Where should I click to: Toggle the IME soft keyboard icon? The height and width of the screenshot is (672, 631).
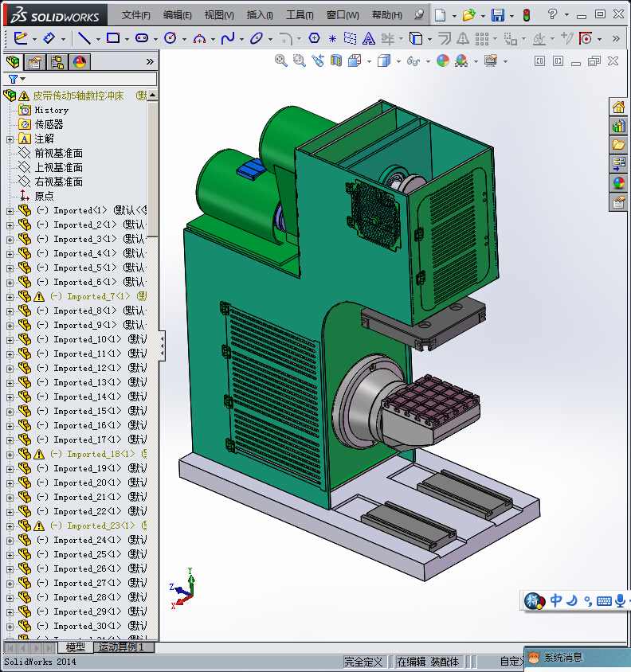pos(603,601)
